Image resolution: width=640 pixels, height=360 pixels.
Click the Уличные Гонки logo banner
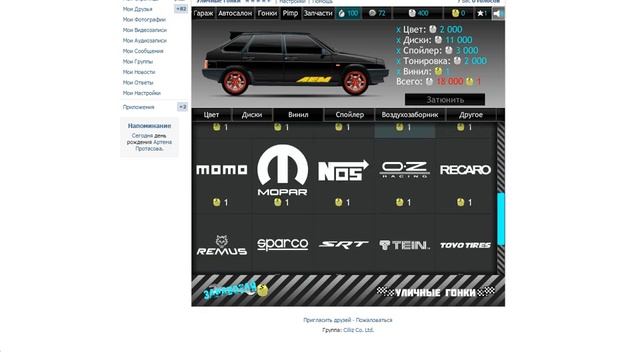[436, 292]
